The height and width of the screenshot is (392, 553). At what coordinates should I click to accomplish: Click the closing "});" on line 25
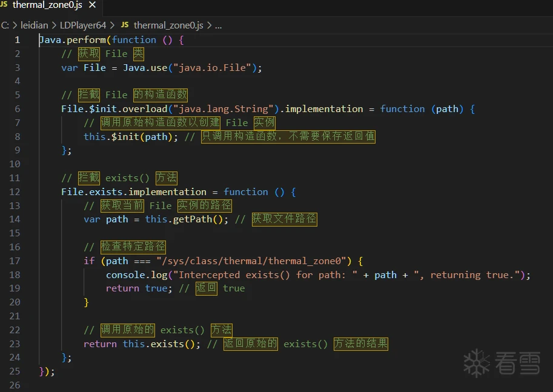[x=47, y=371]
